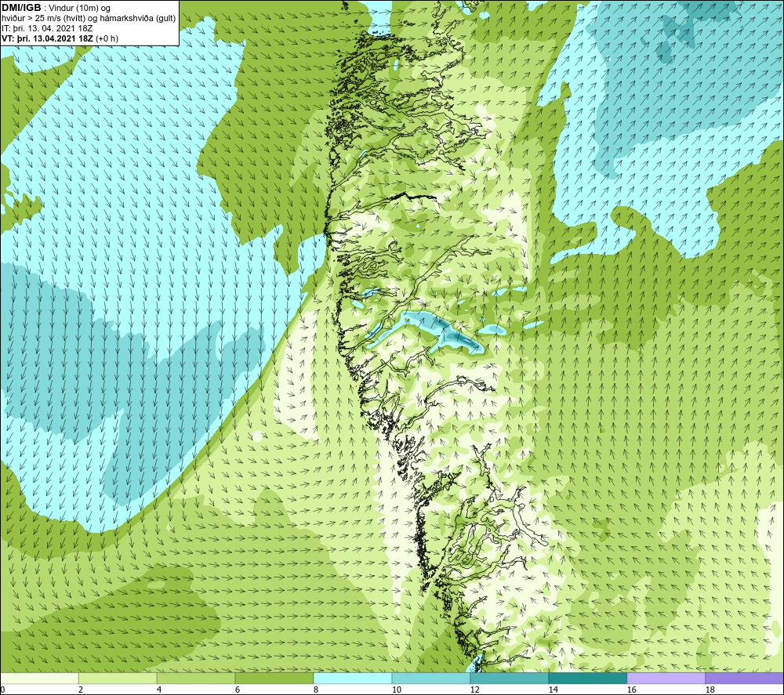Click the light cyan 8–10 m/s legend swatch
The height and width of the screenshot is (695, 784).
pos(353,678)
